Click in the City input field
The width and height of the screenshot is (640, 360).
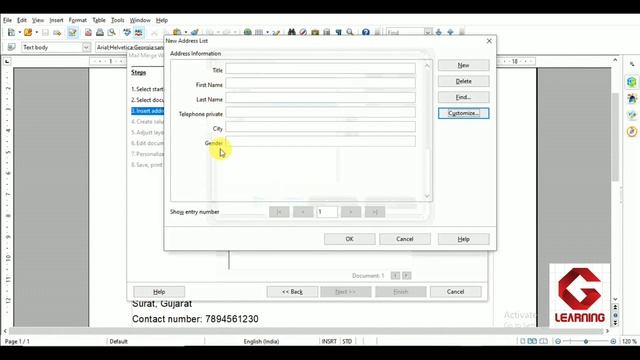320,127
